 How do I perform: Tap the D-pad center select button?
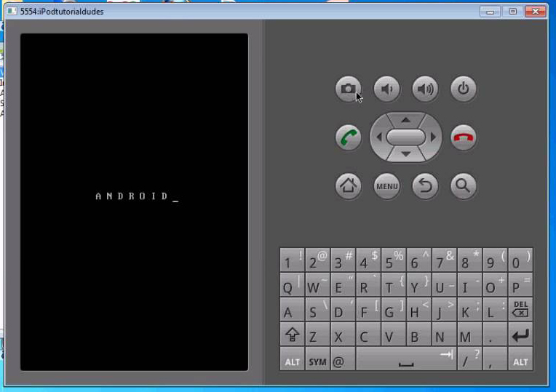pos(406,137)
